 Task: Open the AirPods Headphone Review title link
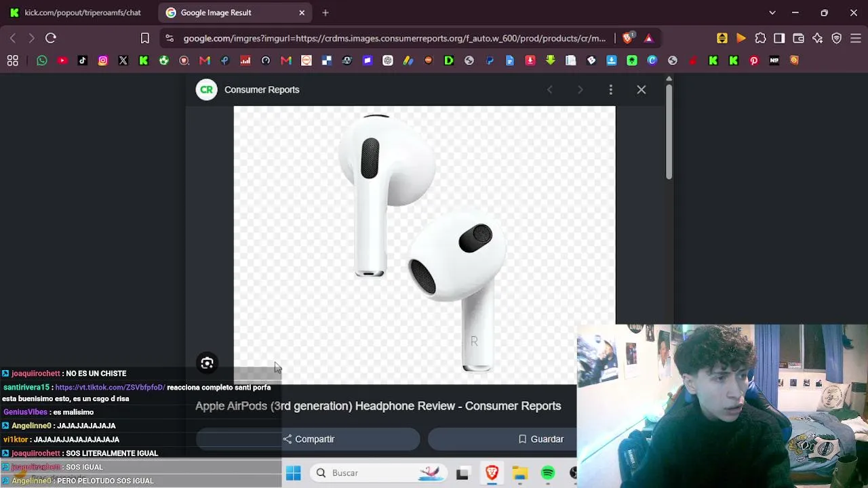click(x=378, y=406)
